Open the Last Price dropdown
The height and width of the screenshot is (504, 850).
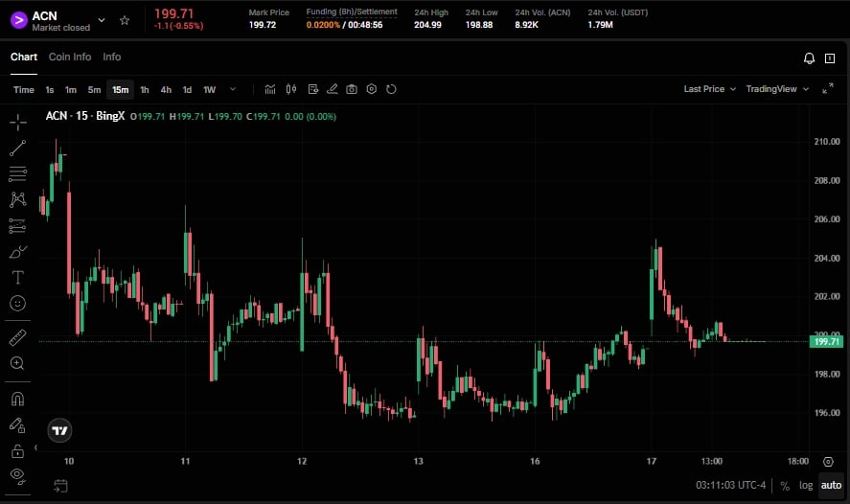click(709, 89)
